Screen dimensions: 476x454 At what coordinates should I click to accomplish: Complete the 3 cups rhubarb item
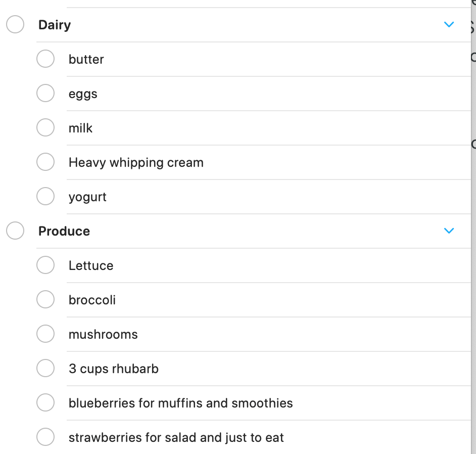coord(45,369)
